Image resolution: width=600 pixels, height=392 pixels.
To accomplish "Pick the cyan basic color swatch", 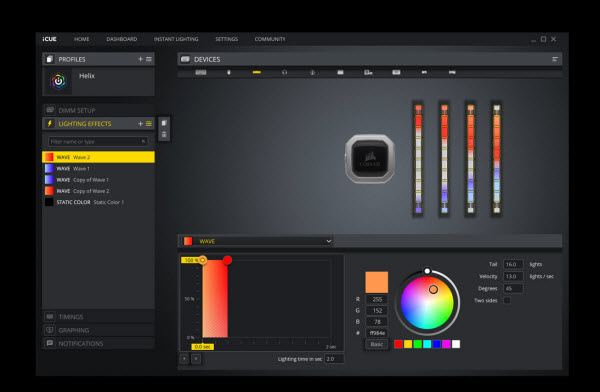I will [x=427, y=344].
